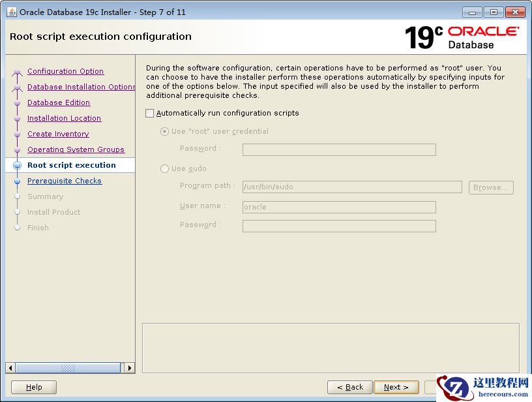Click the Finish step bullet icon
Viewport: 532px width, 402px height.
point(18,228)
